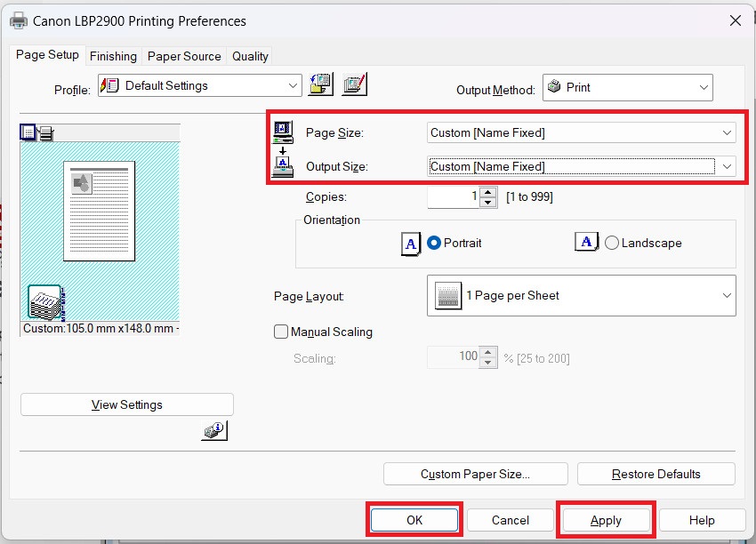Image resolution: width=756 pixels, height=544 pixels.
Task: Click the printer icon in the title bar
Action: [x=19, y=20]
